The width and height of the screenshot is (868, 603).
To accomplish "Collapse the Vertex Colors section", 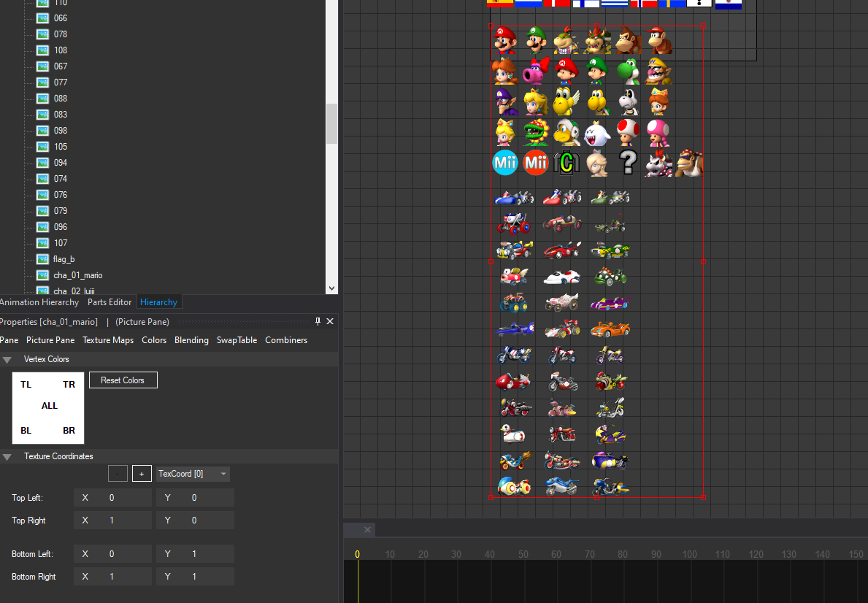I will [7, 358].
